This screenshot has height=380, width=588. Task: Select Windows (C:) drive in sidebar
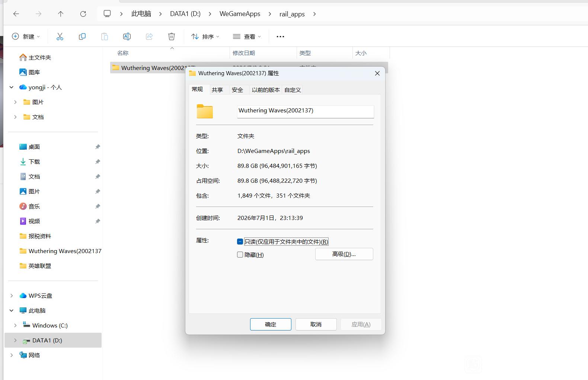point(45,325)
